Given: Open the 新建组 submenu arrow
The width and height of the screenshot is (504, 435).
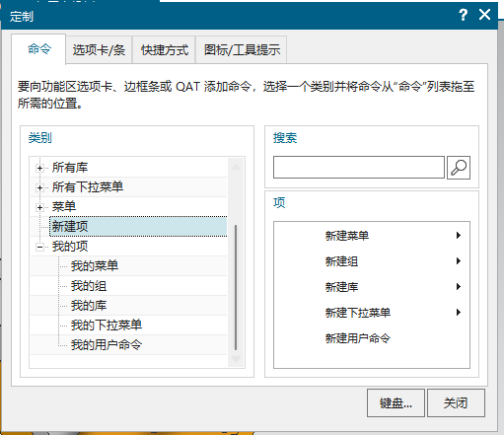Looking at the screenshot, I should [x=459, y=261].
